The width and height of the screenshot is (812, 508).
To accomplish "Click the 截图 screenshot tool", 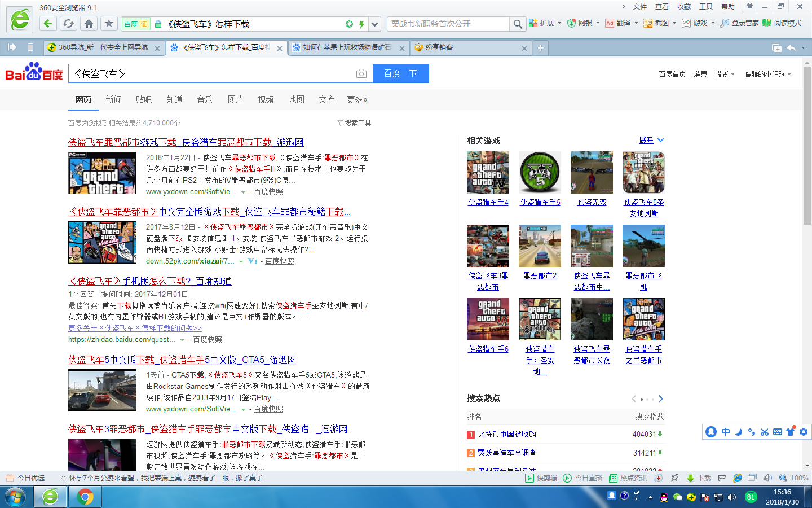I will click(x=656, y=23).
